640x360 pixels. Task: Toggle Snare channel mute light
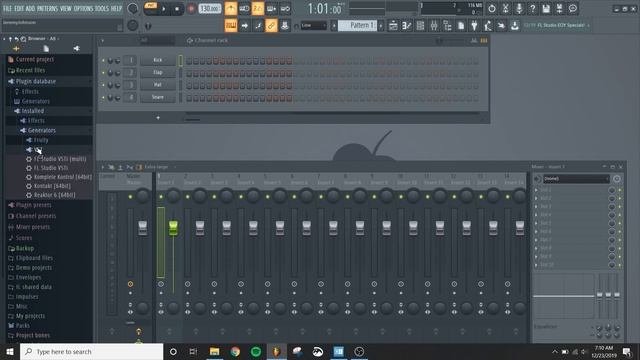point(103,98)
